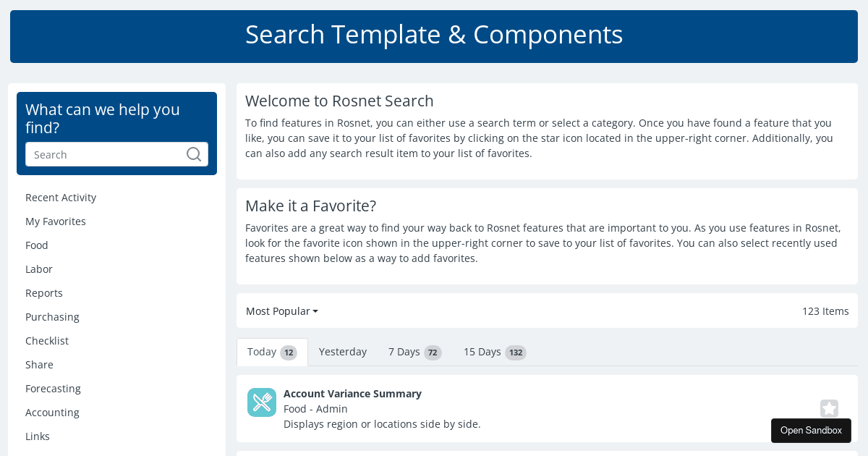Click the 72 badge on 7 Days tab
The width and height of the screenshot is (868, 456).
(433, 352)
